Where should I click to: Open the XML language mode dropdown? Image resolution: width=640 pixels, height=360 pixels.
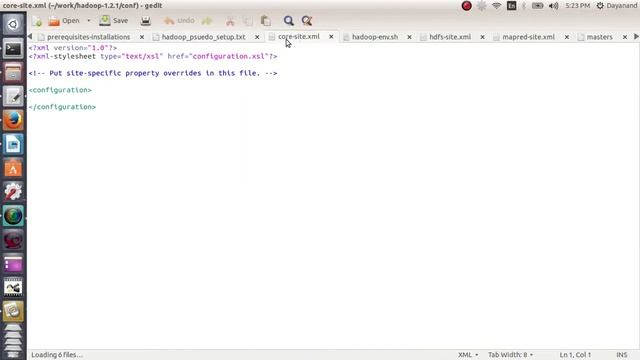(468, 355)
